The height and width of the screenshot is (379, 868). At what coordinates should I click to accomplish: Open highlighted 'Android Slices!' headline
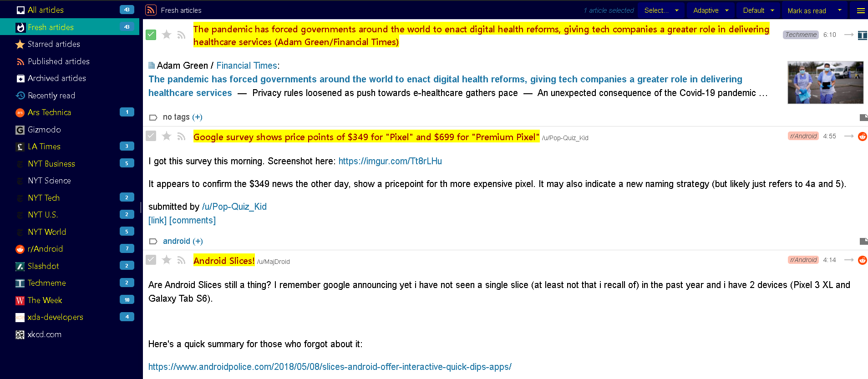pos(224,261)
